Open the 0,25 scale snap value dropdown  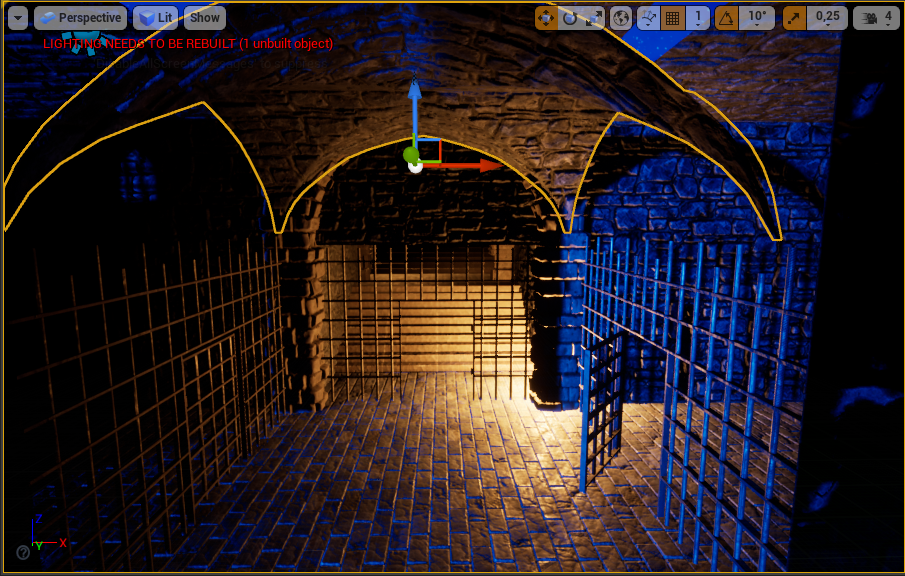828,18
